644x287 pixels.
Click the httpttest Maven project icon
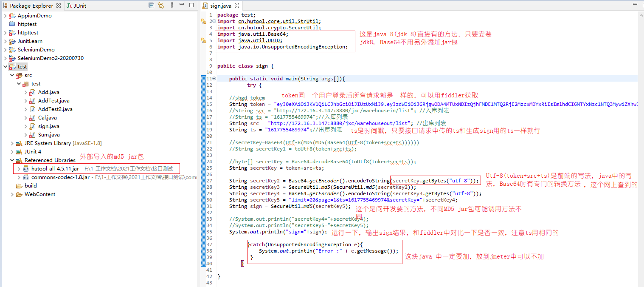13,33
